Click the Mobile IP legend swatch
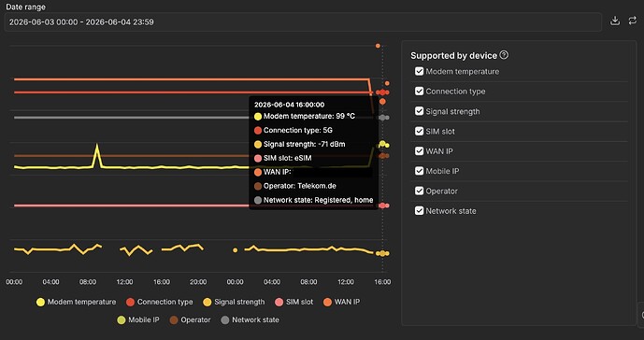The height and width of the screenshot is (340, 644). [x=122, y=319]
